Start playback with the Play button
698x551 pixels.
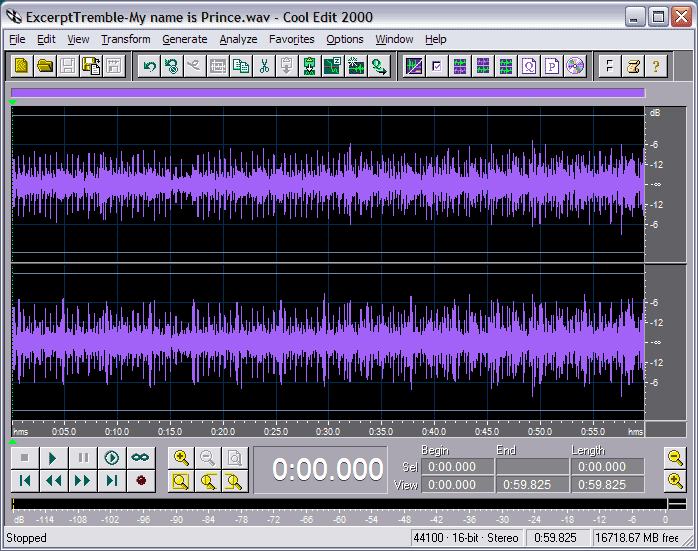pos(53,458)
